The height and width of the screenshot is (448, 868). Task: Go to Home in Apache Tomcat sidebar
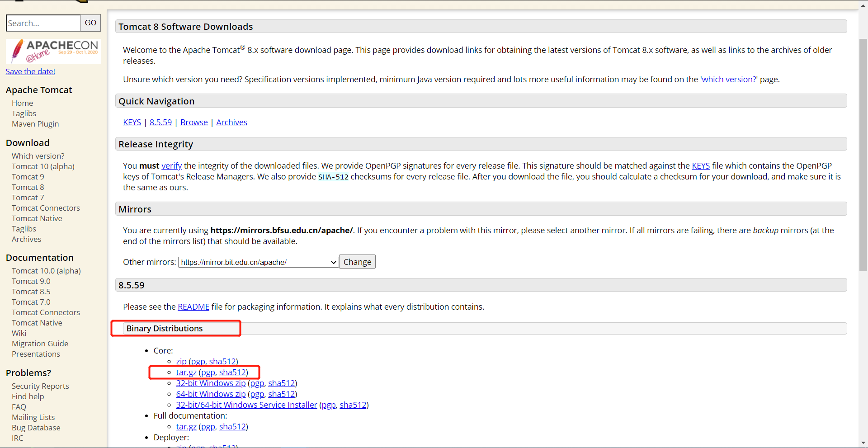point(22,103)
